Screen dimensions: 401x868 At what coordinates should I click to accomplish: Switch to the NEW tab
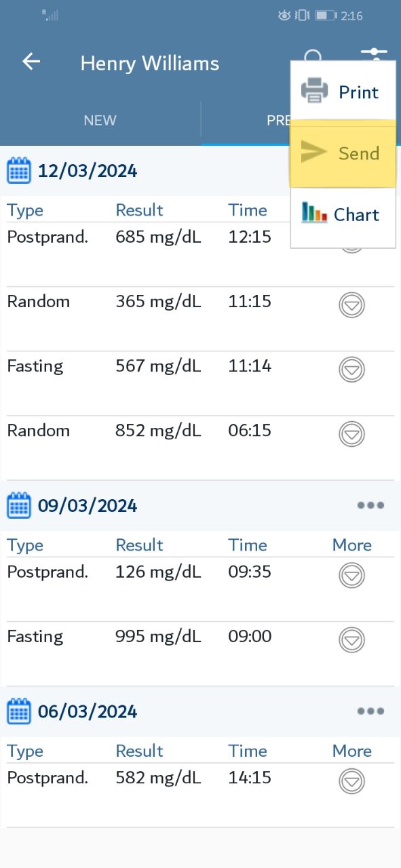tap(100, 121)
